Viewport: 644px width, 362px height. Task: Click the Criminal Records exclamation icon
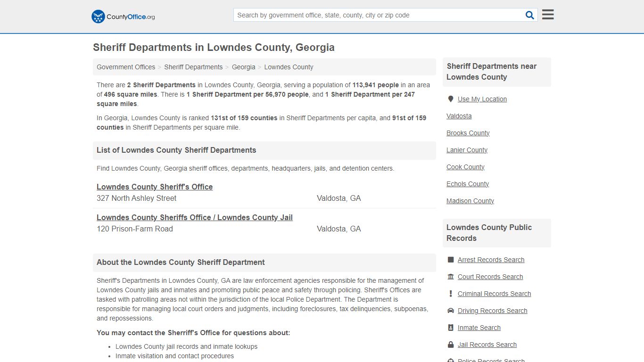click(451, 294)
